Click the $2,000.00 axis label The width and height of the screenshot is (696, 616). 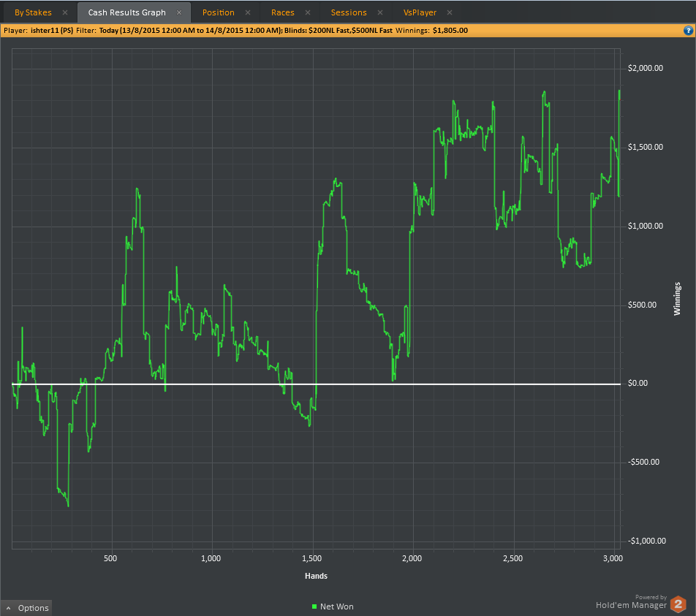click(646, 69)
